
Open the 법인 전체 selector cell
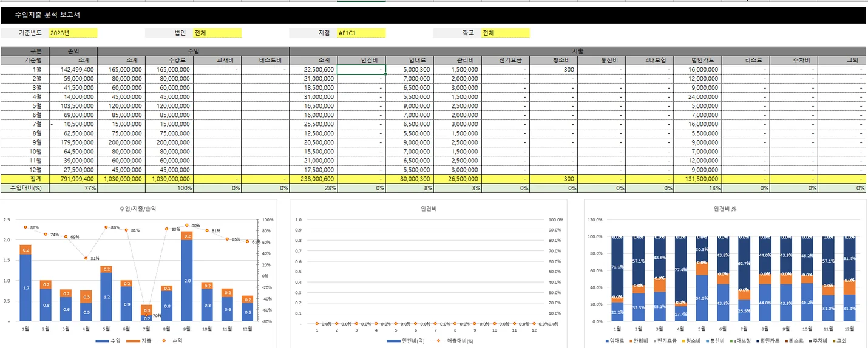(x=217, y=33)
